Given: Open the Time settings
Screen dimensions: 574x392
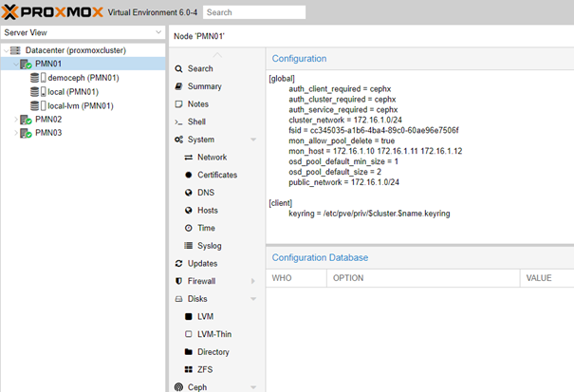Looking at the screenshot, I should 206,228.
